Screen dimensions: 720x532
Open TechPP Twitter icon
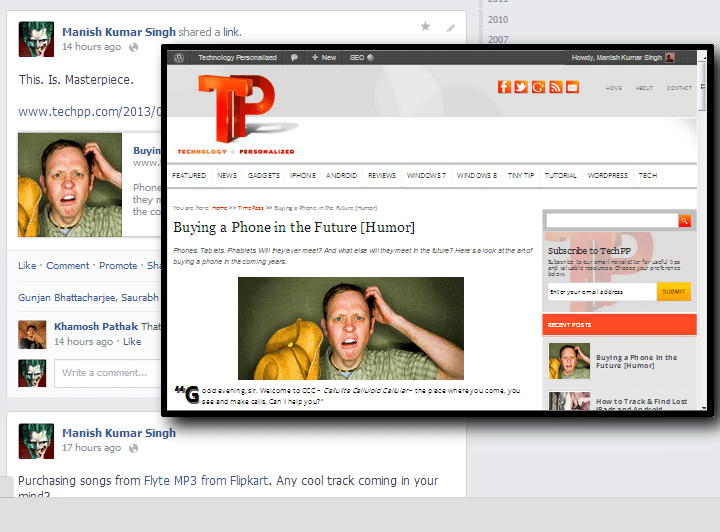click(x=521, y=87)
